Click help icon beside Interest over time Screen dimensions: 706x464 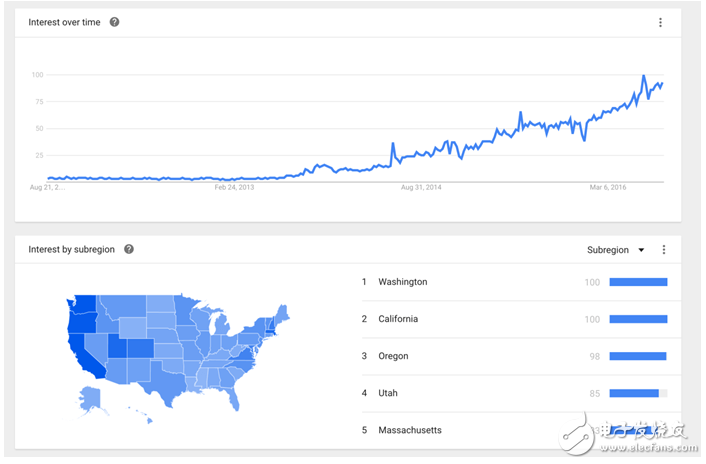pyautogui.click(x=114, y=22)
